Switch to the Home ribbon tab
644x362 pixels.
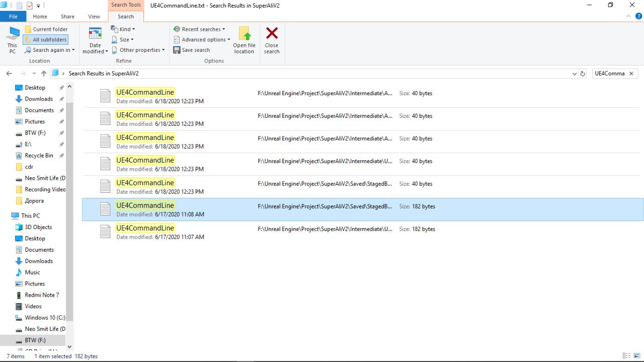click(40, 17)
